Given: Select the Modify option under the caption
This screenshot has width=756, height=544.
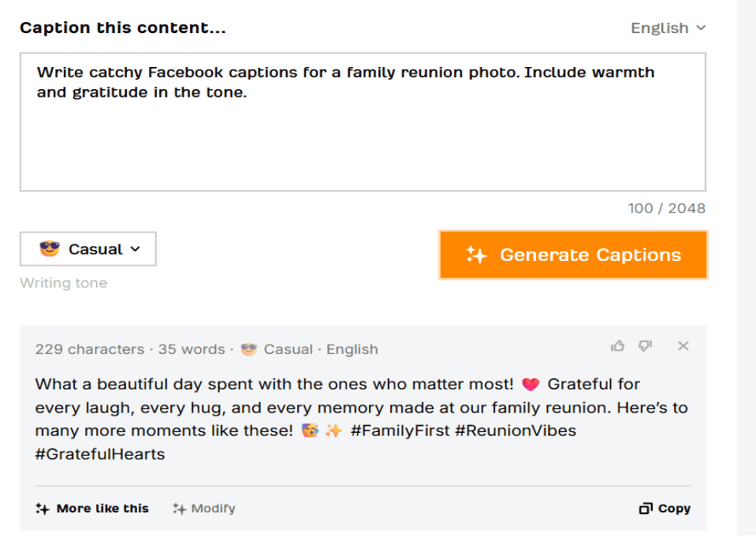Looking at the screenshot, I should (x=212, y=509).
